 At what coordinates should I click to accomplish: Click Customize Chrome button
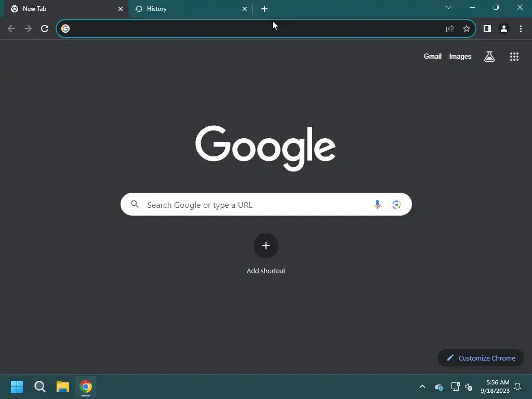point(481,358)
